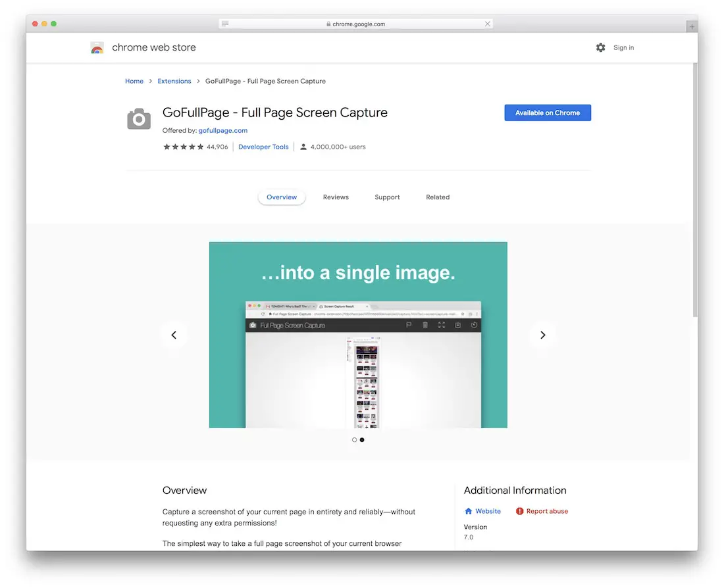
Task: Open a new tab with plus button
Action: tap(691, 26)
